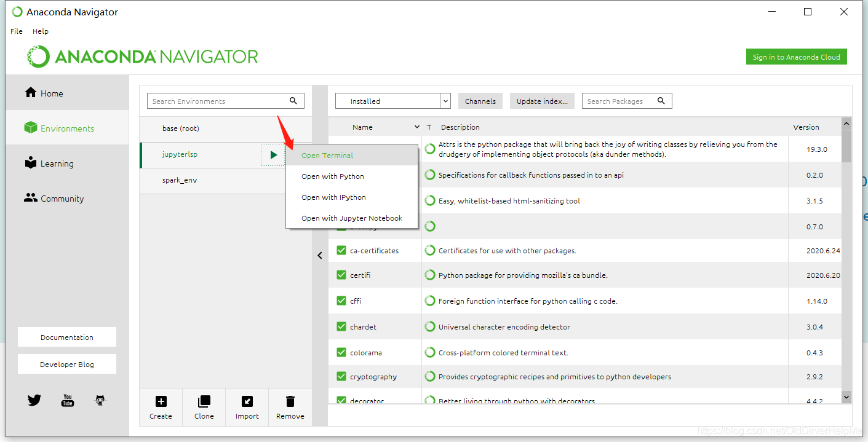Click the scrollbar up arrow
The height and width of the screenshot is (442, 868).
point(846,123)
